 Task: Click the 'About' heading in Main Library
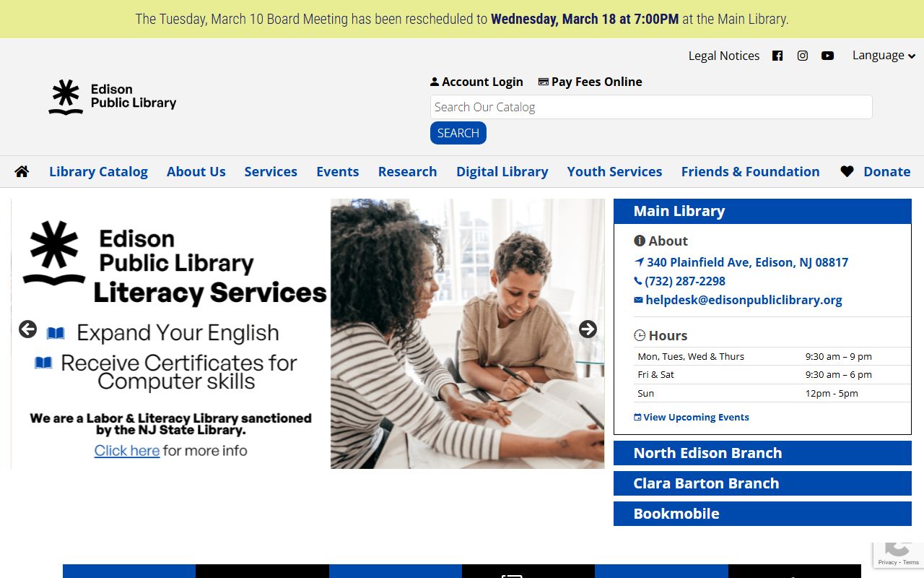tap(661, 241)
